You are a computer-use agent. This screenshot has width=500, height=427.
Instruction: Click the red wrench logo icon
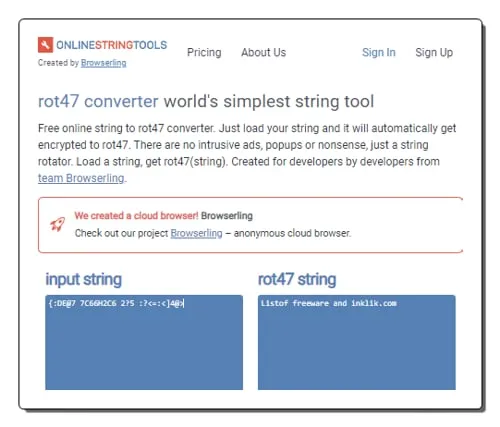pyautogui.click(x=45, y=45)
